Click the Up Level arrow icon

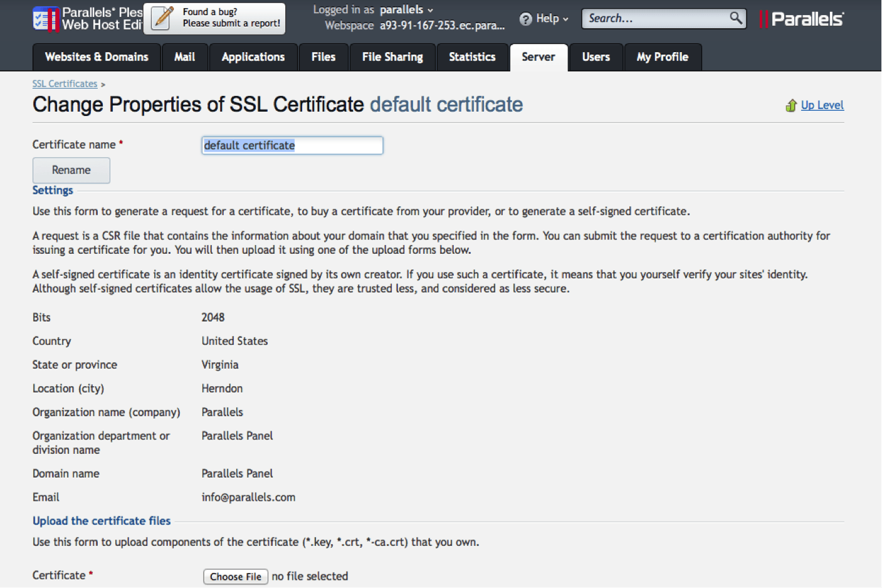click(791, 105)
